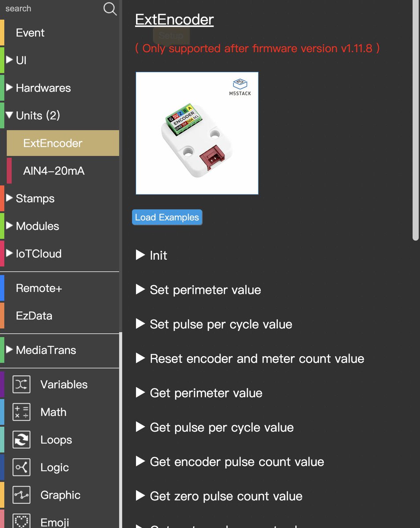Viewport: 420px width, 528px height.
Task: Click the ExtEncoder title link
Action: [x=173, y=19]
